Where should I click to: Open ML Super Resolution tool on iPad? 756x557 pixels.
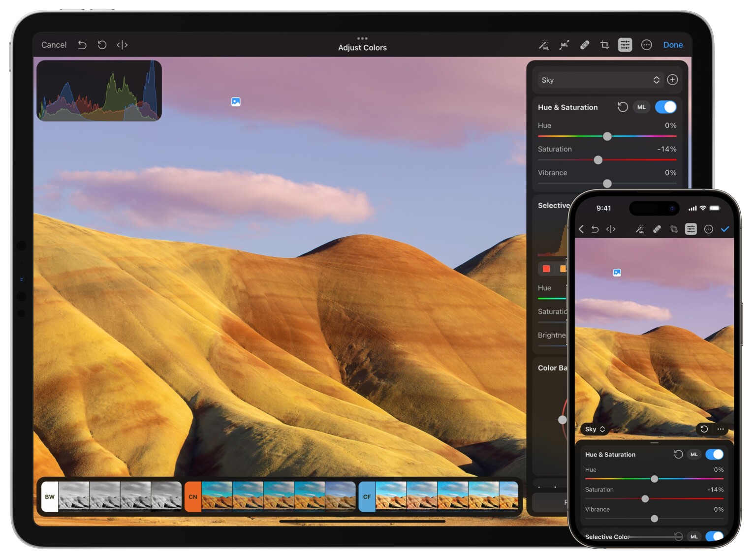565,45
